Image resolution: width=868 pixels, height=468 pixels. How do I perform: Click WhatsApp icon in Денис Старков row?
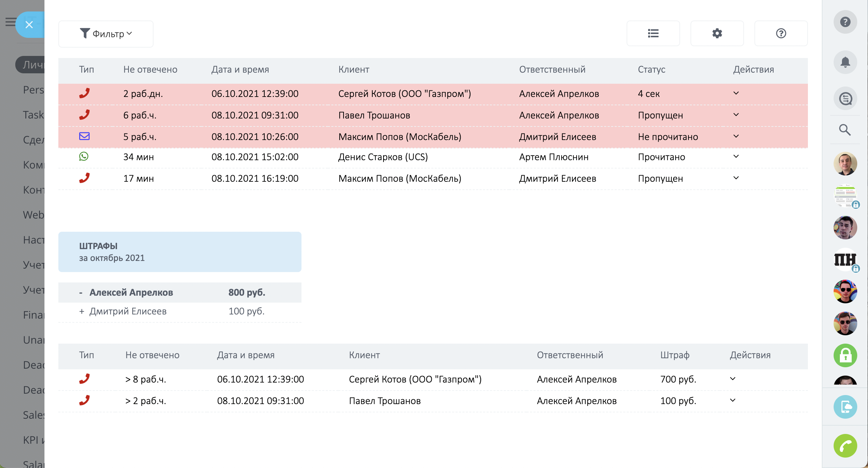(x=84, y=157)
